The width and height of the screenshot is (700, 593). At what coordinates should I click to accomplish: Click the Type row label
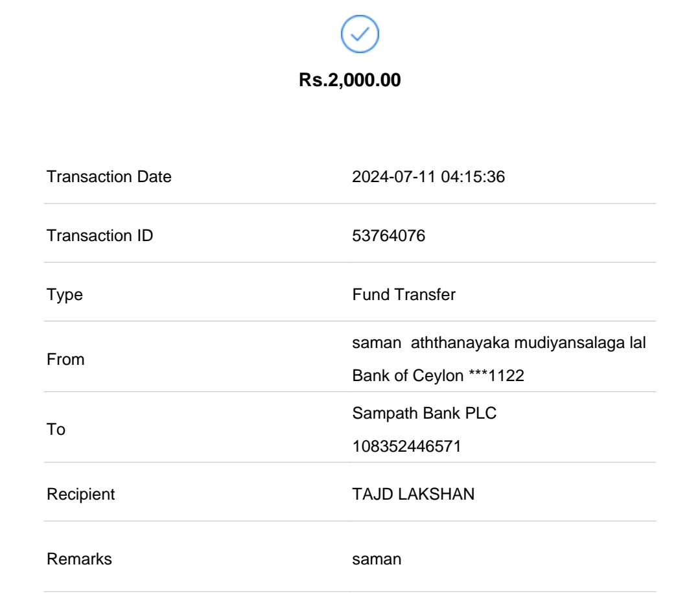(65, 295)
